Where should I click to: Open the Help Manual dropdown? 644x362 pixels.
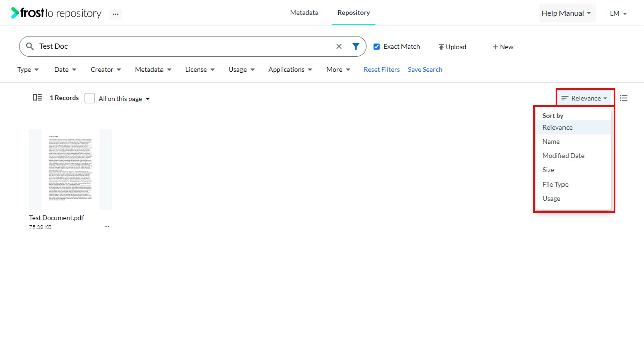[567, 13]
